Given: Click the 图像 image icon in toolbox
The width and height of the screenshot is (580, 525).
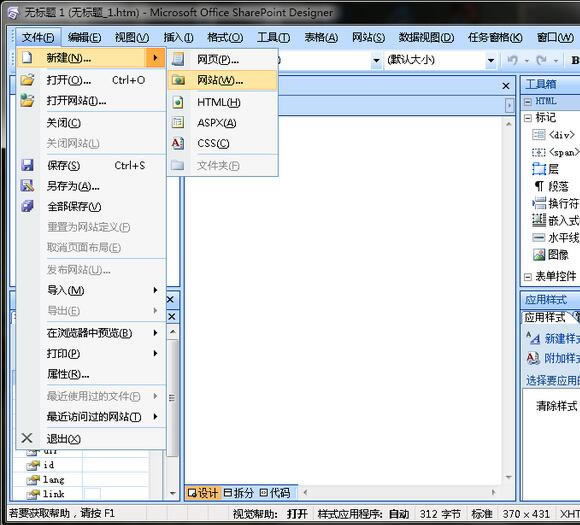Looking at the screenshot, I should [x=539, y=255].
